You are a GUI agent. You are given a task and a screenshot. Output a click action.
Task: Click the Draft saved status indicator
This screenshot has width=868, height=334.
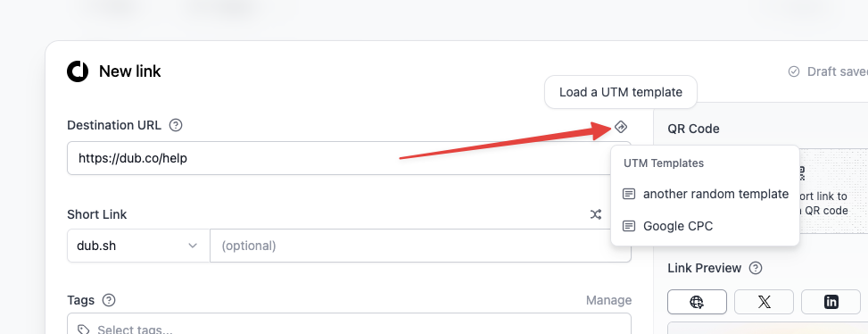pyautogui.click(x=828, y=71)
